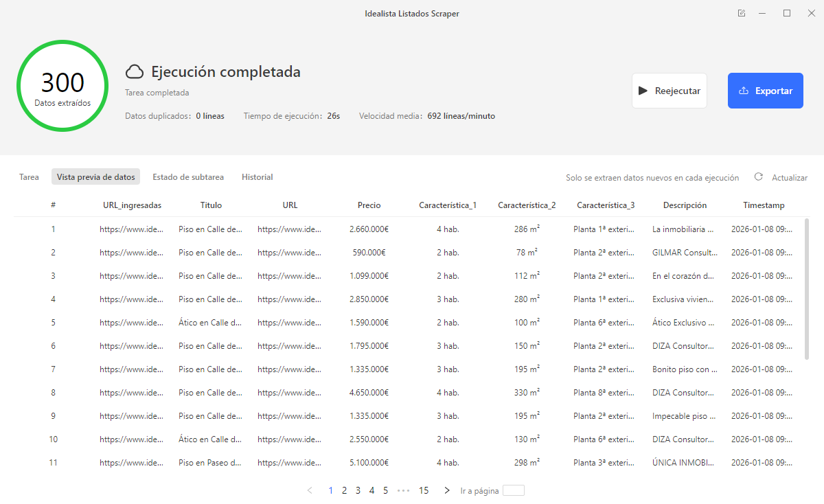Go to page 3 of results
Viewport: 824px width, 504px height.
pyautogui.click(x=358, y=490)
